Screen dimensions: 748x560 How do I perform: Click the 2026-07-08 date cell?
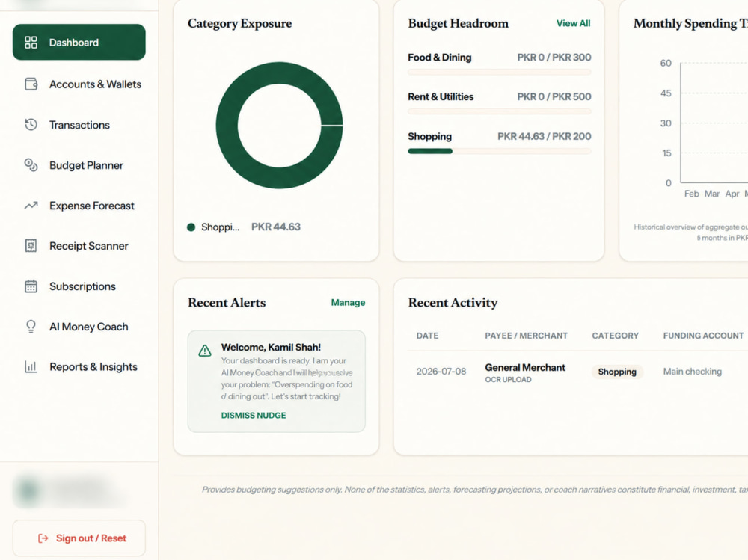click(441, 371)
